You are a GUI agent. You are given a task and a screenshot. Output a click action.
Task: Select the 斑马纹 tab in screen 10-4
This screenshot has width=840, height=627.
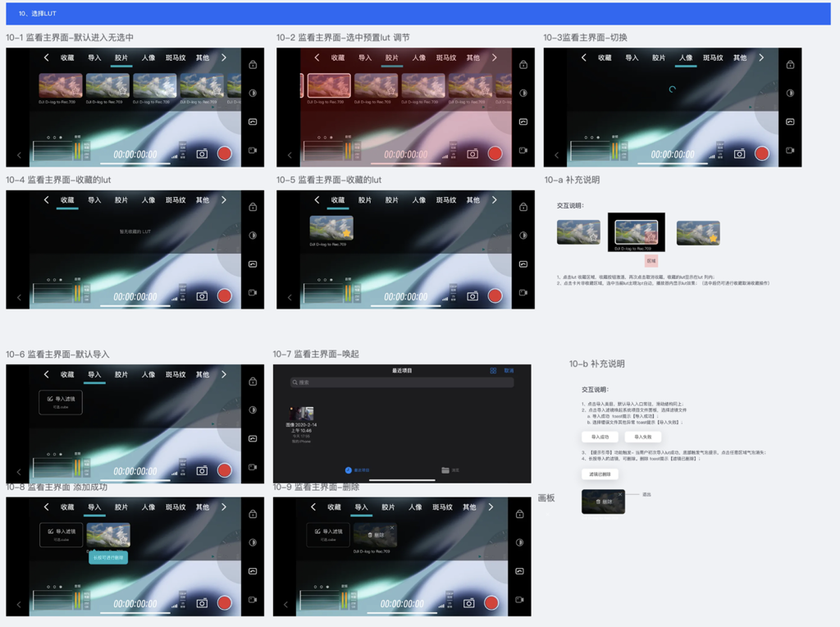click(176, 200)
